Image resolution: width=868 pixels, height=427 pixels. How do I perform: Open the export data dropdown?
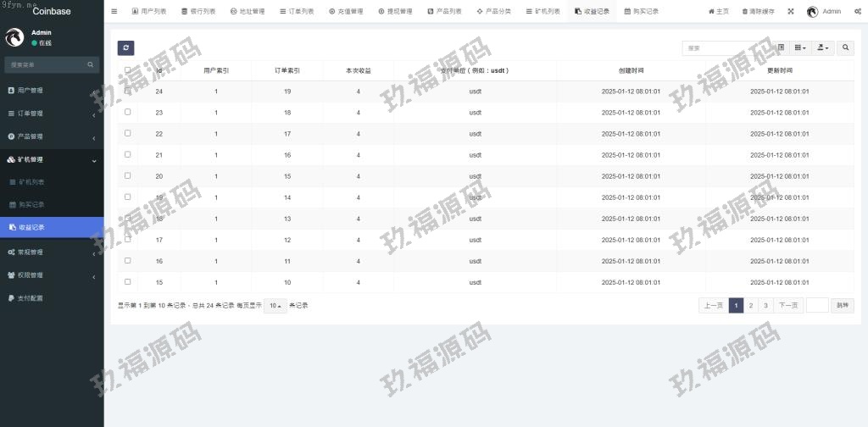pyautogui.click(x=823, y=48)
